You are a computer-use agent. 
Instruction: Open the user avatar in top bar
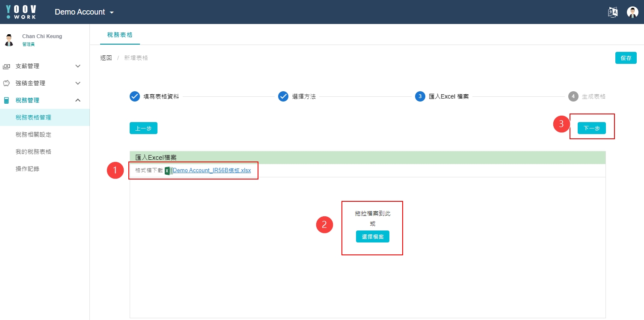632,12
